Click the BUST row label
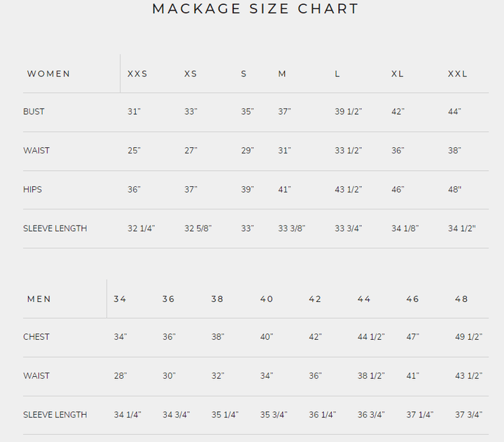This screenshot has height=442, width=504. click(34, 112)
